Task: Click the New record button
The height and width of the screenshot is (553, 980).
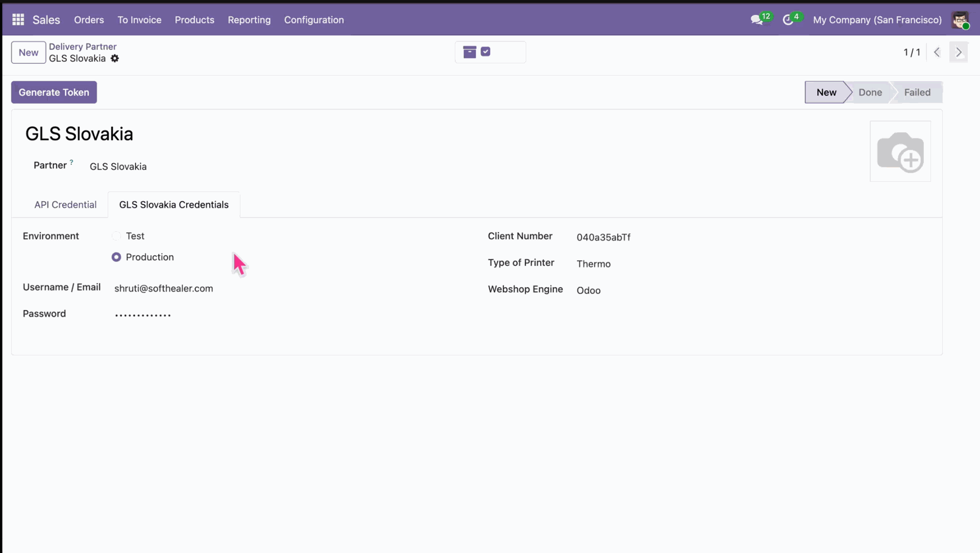Action: click(x=29, y=52)
